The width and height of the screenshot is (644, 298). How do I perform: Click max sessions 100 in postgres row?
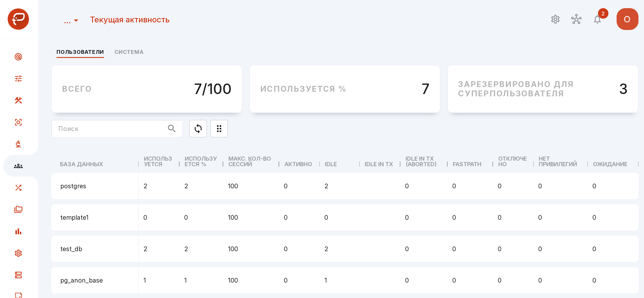[233, 186]
